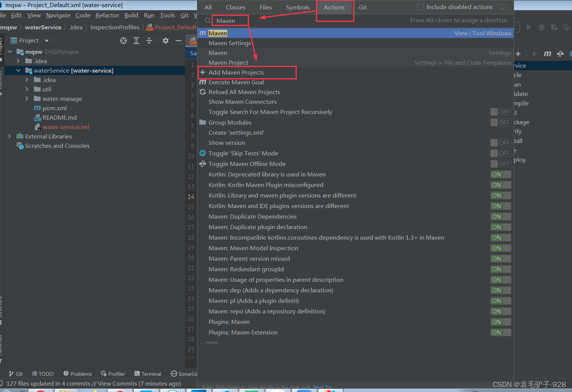This screenshot has width=572, height=392.
Task: Open the Profiler tool window
Action: pos(113,374)
